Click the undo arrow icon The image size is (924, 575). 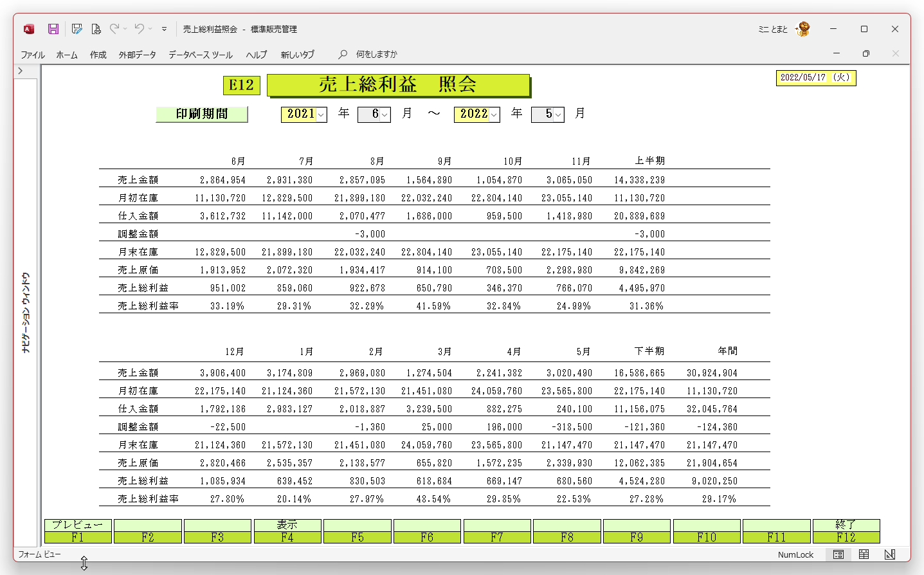click(139, 29)
